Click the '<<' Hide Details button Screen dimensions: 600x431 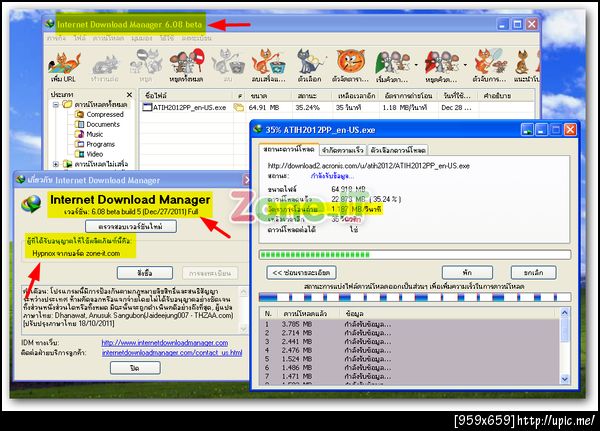pyautogui.click(x=301, y=273)
